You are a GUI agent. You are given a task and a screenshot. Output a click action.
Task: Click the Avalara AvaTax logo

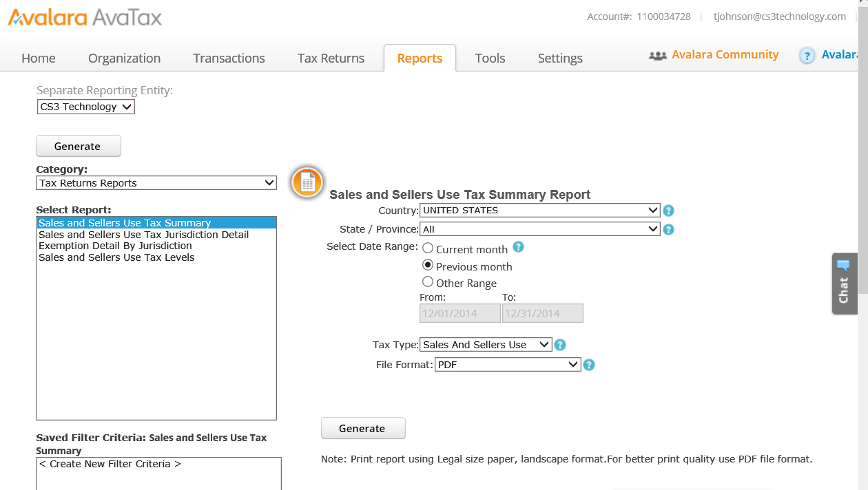pos(85,17)
